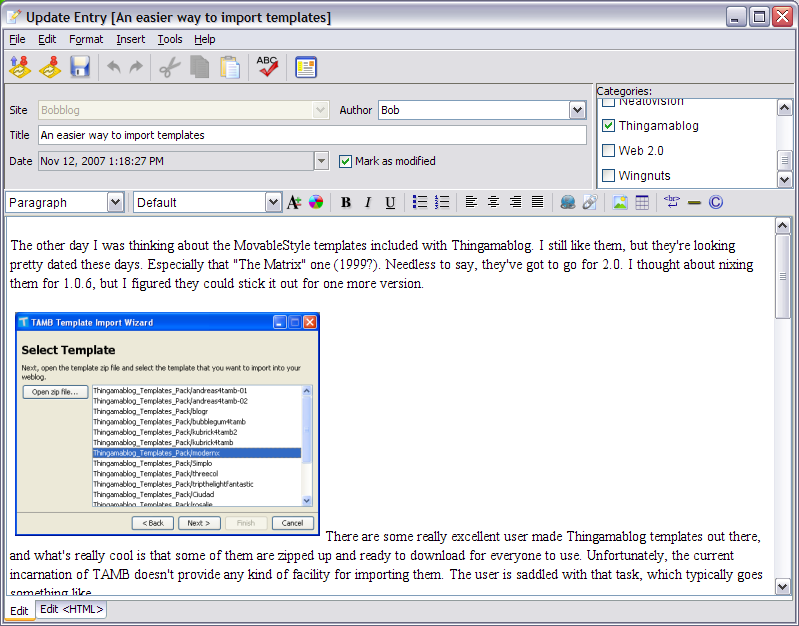This screenshot has width=799, height=626.
Task: Save entry with the floppy disk icon
Action: click(x=80, y=67)
